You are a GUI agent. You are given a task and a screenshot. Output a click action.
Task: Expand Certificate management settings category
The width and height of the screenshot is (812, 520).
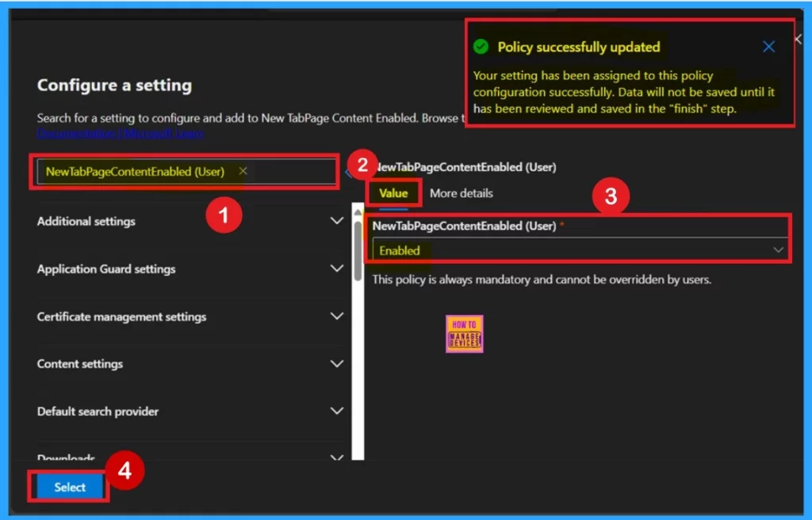pyautogui.click(x=336, y=316)
